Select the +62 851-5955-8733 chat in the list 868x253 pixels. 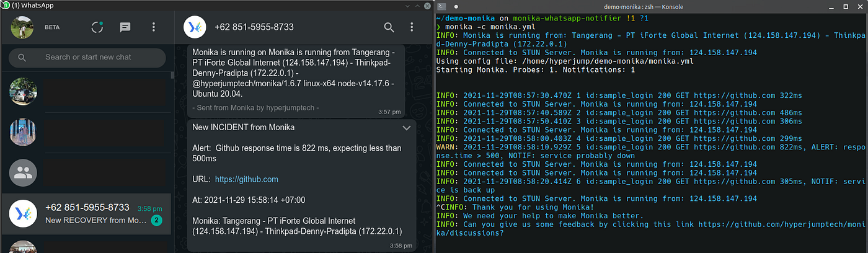pos(87,214)
